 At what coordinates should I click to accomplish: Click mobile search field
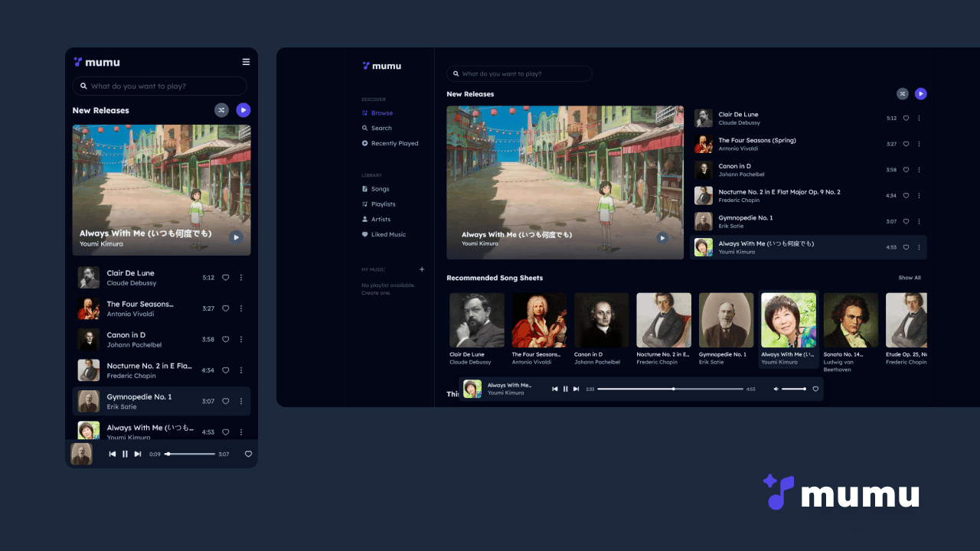click(x=159, y=86)
